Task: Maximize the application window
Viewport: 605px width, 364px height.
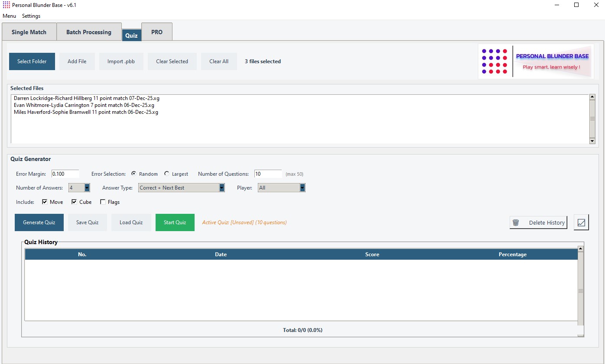Action: 576,5
